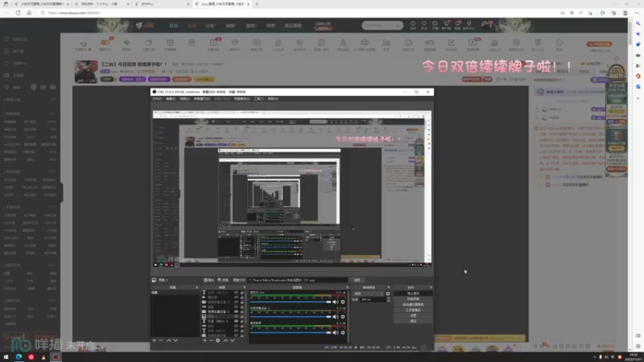Toggle visibility of 媒体源 source

pyautogui.click(x=236, y=297)
